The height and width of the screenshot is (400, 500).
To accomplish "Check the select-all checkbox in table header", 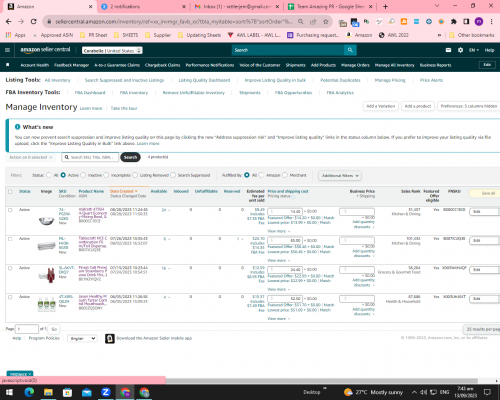I will (10, 192).
